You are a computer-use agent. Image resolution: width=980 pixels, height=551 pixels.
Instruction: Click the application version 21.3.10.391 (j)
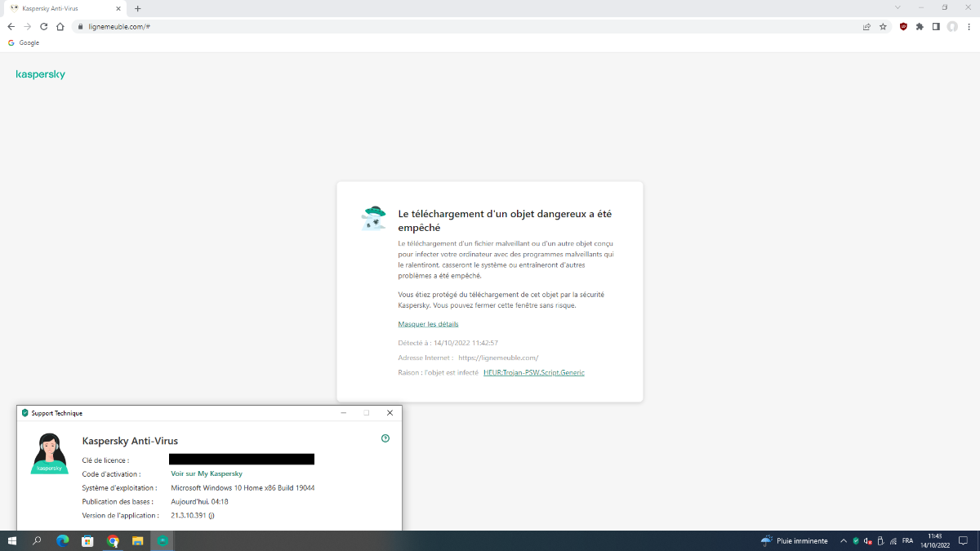coord(193,515)
